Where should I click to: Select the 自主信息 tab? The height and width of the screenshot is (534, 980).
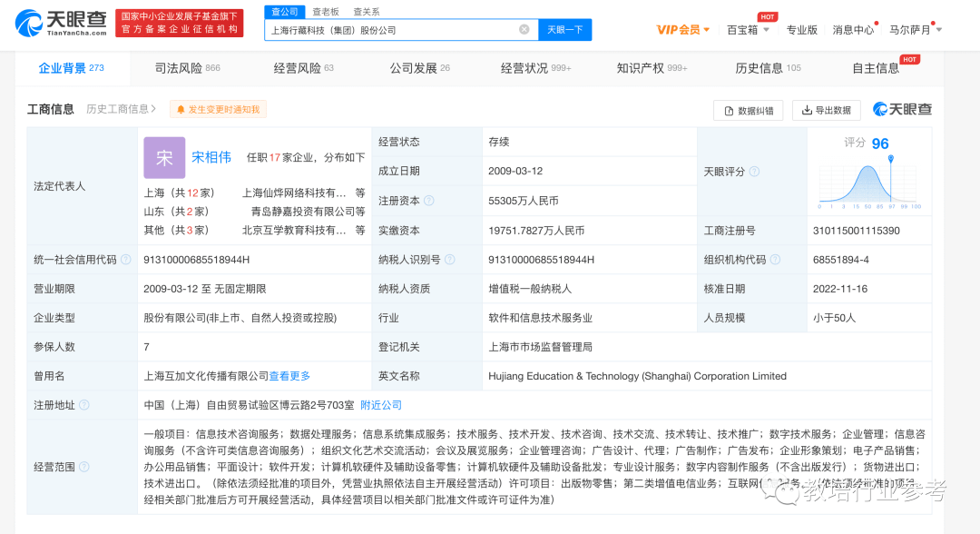click(x=876, y=68)
